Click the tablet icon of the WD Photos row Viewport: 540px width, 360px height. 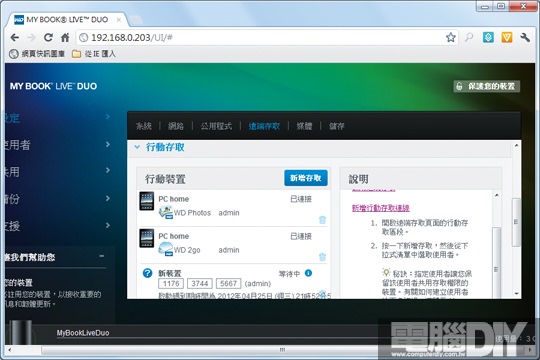pyautogui.click(x=147, y=201)
